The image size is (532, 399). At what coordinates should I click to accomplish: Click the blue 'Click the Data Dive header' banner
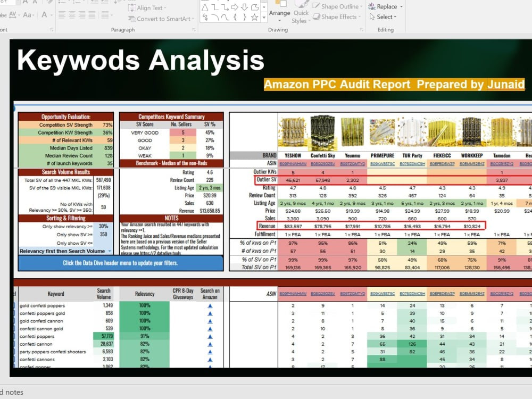pos(120,263)
